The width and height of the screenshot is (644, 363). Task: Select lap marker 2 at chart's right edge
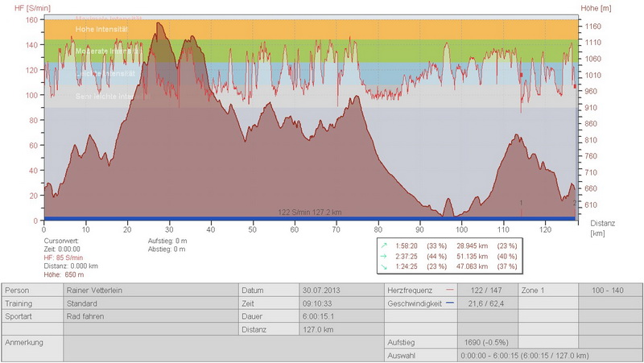pyautogui.click(x=574, y=204)
